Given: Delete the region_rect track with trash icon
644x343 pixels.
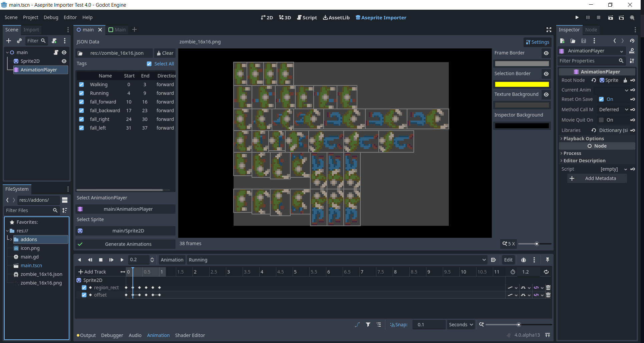Looking at the screenshot, I should click(x=548, y=288).
